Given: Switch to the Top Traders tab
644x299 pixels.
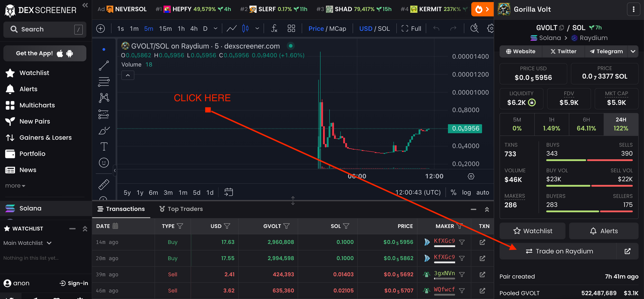Looking at the screenshot, I should [x=181, y=209].
